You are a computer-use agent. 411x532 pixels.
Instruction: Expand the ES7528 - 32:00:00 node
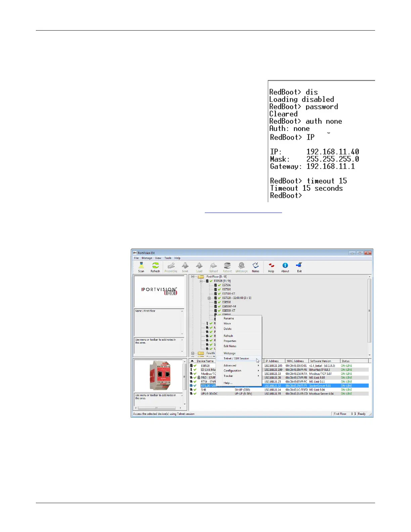pyautogui.click(x=209, y=298)
